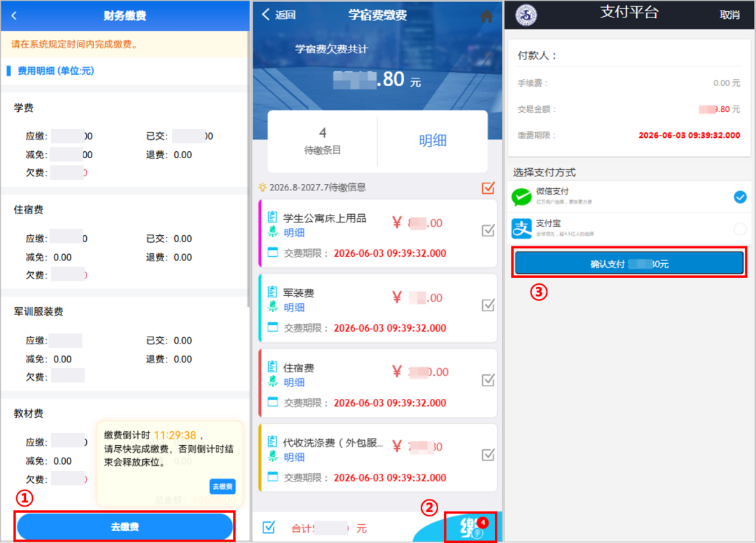
Task: Click the 交费期限 date in 军装费 card
Action: click(x=390, y=327)
